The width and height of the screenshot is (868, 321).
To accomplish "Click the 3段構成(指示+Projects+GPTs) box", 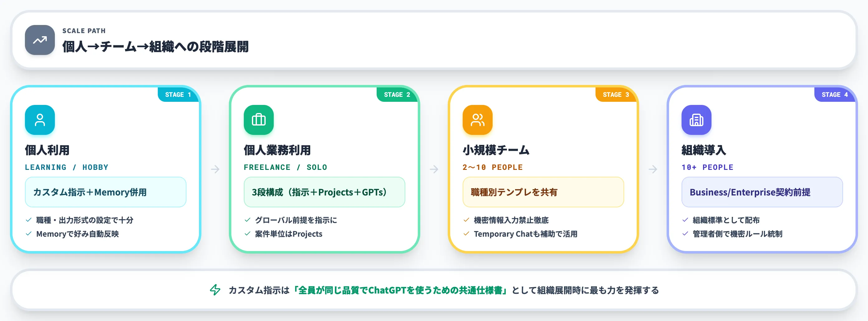I will point(324,192).
